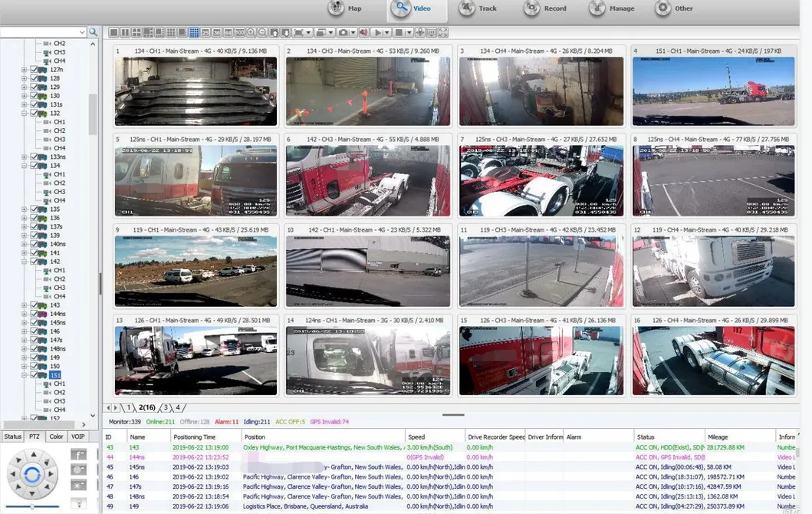Click the zoom in magnifier toolbar icon

pyautogui.click(x=251, y=32)
